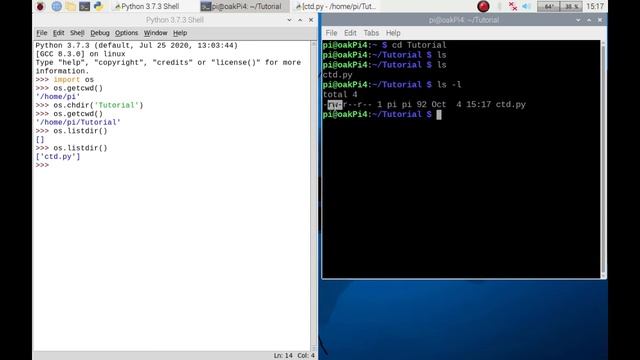
Task: Click the ctd.py file listing with permissions
Action: (424, 104)
